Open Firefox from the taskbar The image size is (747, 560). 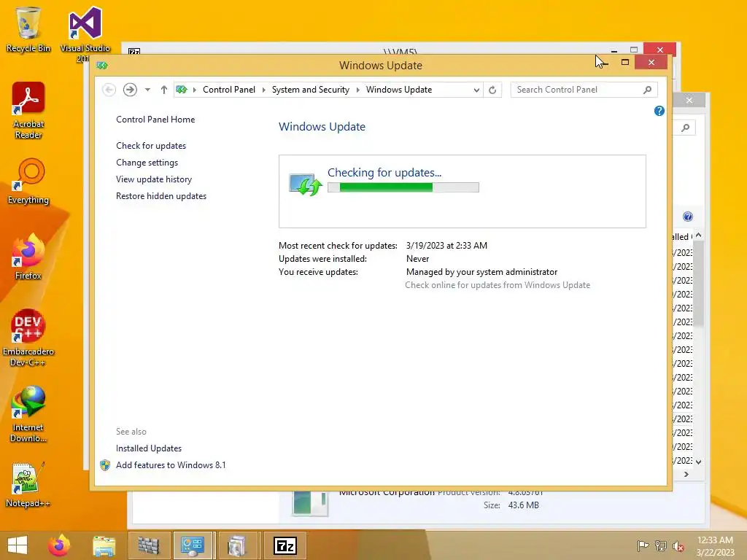tap(59, 545)
